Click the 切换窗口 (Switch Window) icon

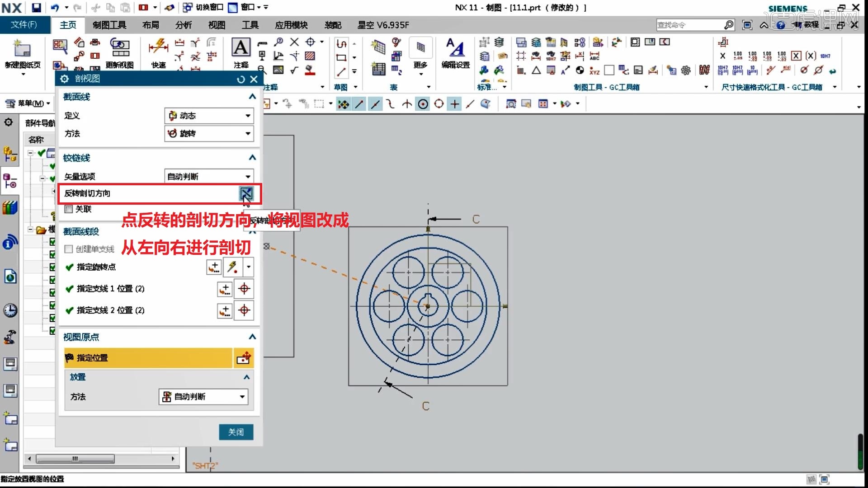(x=187, y=7)
